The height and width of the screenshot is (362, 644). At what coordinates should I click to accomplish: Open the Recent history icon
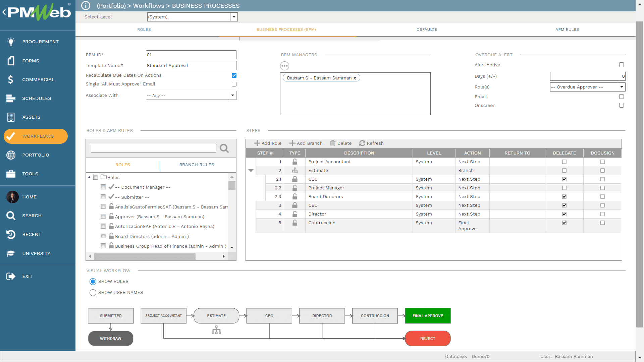click(x=11, y=234)
